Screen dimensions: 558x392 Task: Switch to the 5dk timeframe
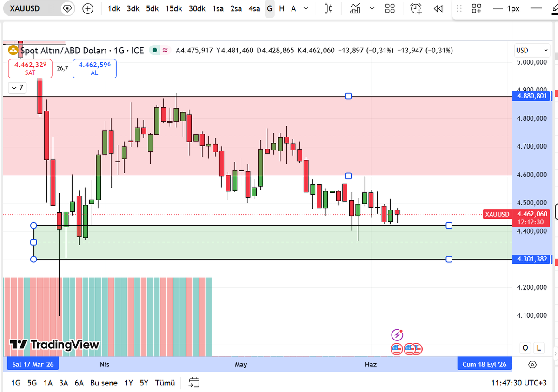(x=152, y=8)
